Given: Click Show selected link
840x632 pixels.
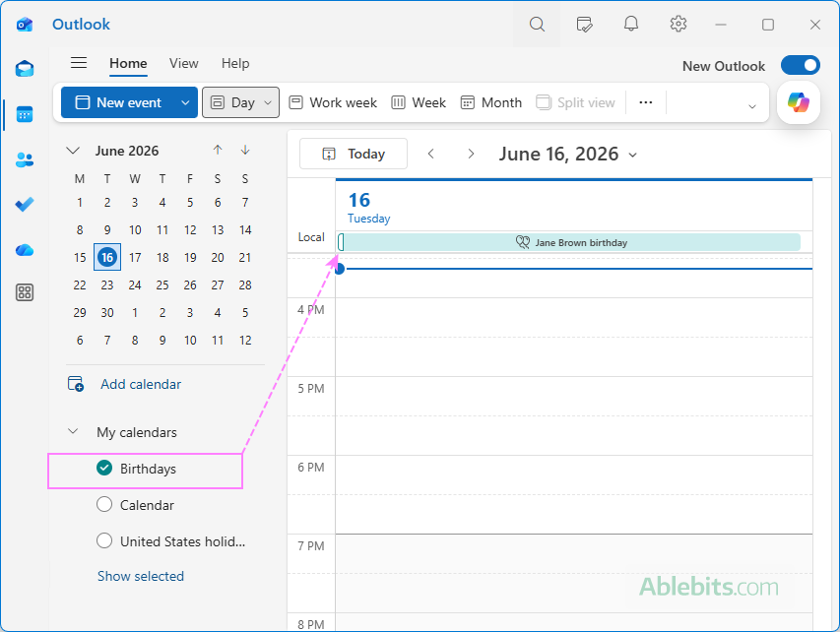Looking at the screenshot, I should [141, 576].
